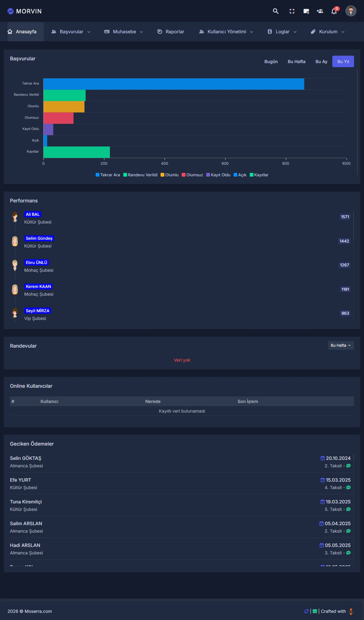Screen dimensions: 364x620
Task: Open the search magnifier icon
Action: [275, 11]
